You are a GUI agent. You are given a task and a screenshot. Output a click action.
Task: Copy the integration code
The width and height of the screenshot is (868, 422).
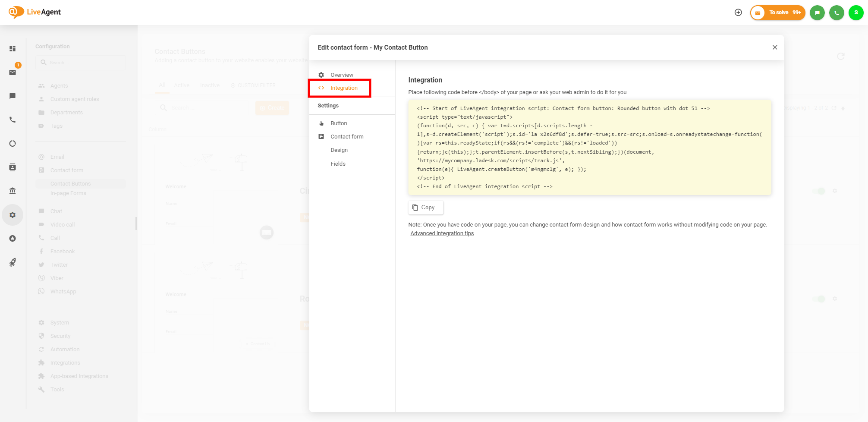pyautogui.click(x=425, y=208)
